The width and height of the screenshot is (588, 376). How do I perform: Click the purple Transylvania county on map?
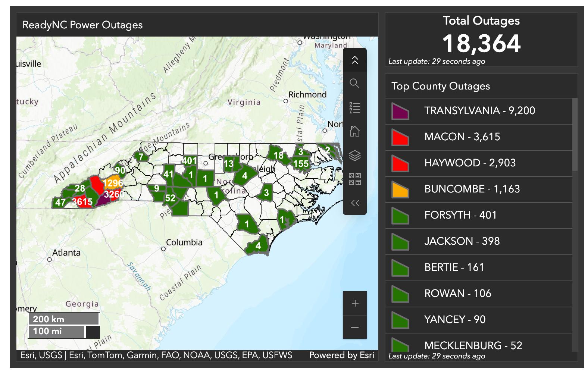(102, 201)
